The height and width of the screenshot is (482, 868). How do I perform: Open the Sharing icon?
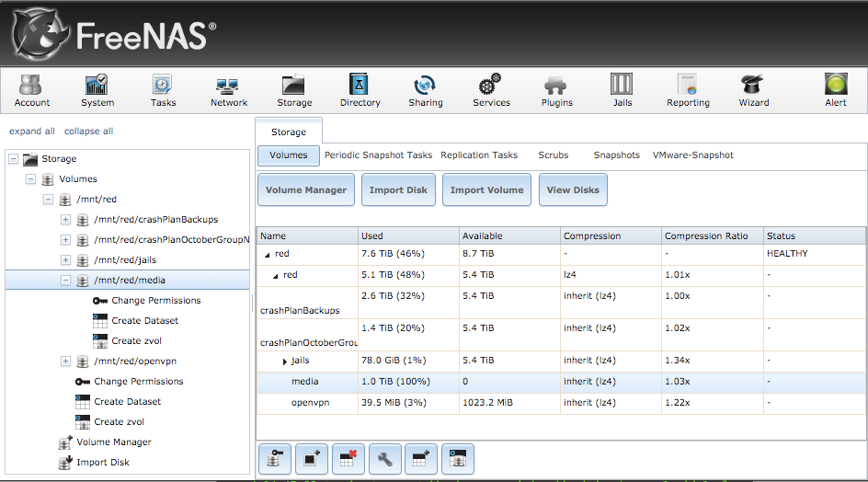tap(426, 90)
